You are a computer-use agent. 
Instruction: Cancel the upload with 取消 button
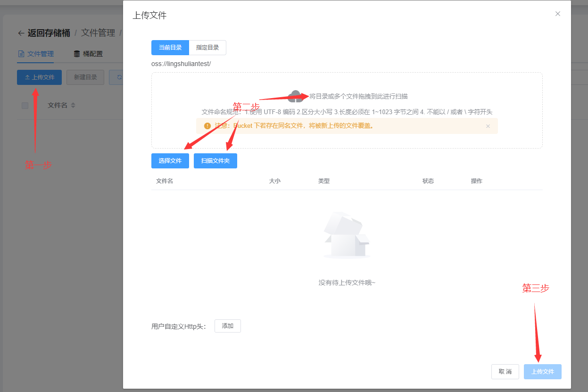tap(505, 372)
